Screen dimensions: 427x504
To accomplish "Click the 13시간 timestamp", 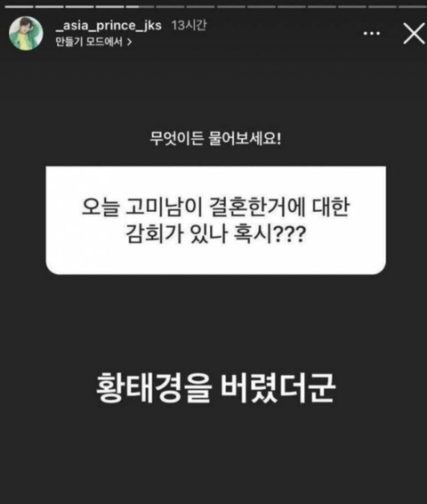I will 189,25.
